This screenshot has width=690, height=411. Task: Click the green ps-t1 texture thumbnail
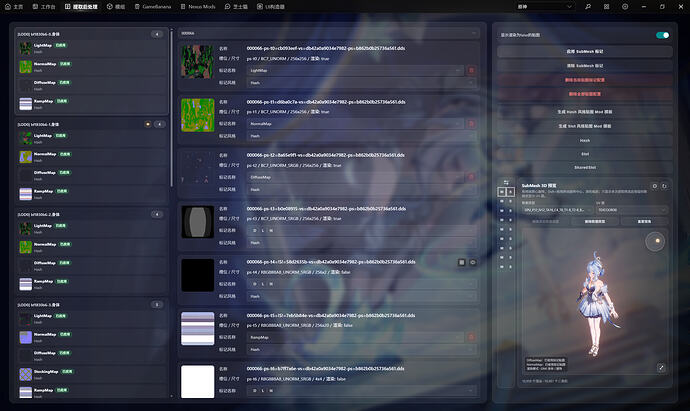pyautogui.click(x=198, y=115)
